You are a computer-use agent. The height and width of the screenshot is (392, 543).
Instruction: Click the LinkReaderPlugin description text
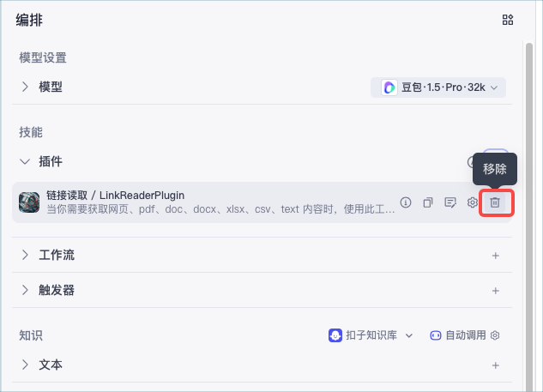[x=220, y=209]
